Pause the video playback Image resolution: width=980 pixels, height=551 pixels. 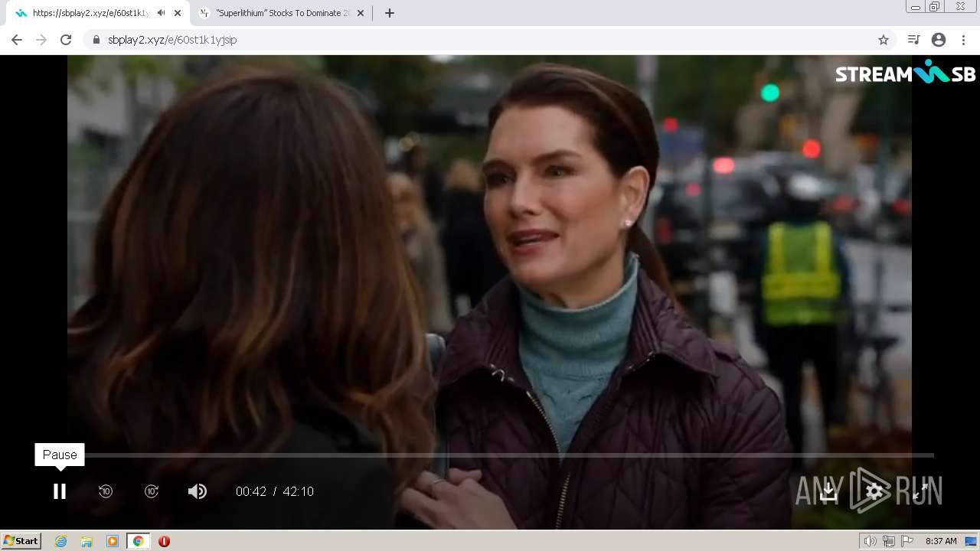tap(60, 491)
